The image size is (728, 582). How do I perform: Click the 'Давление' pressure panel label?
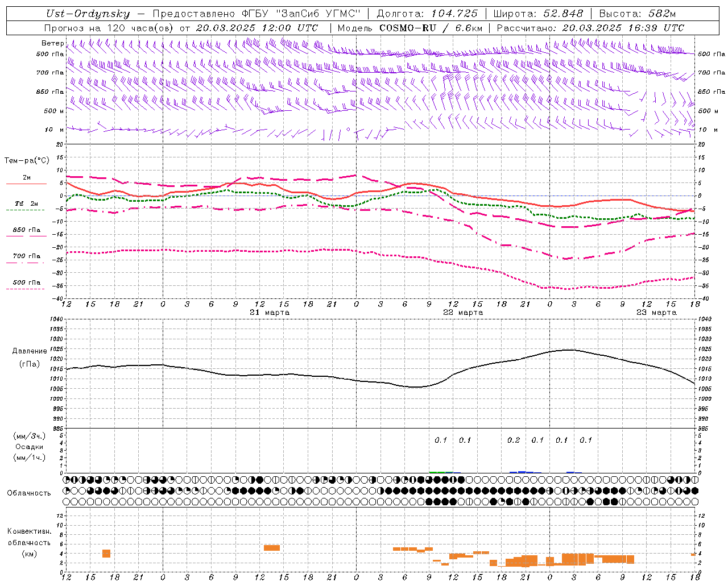30,351
